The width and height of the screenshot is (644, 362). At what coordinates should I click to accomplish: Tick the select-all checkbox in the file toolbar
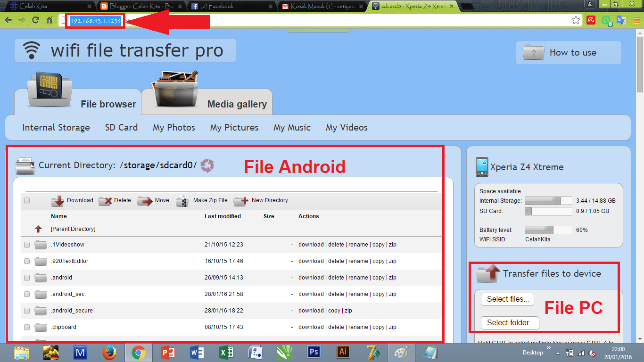tap(27, 200)
